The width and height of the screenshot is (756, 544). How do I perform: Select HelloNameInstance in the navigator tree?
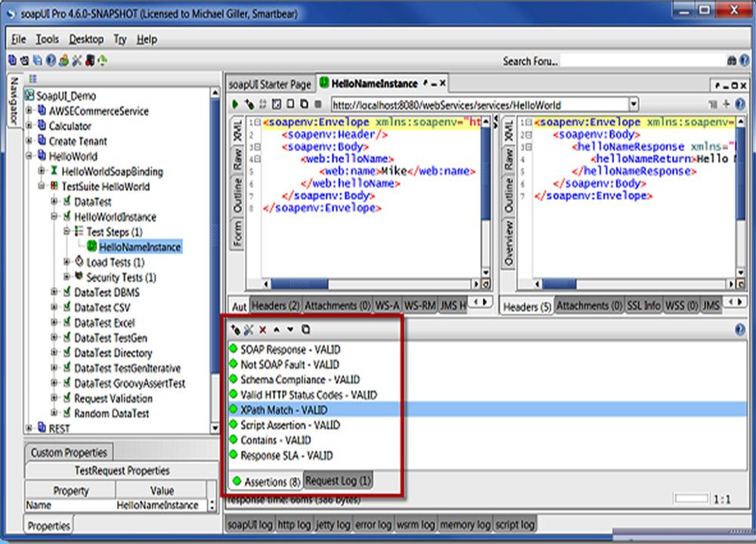[140, 247]
